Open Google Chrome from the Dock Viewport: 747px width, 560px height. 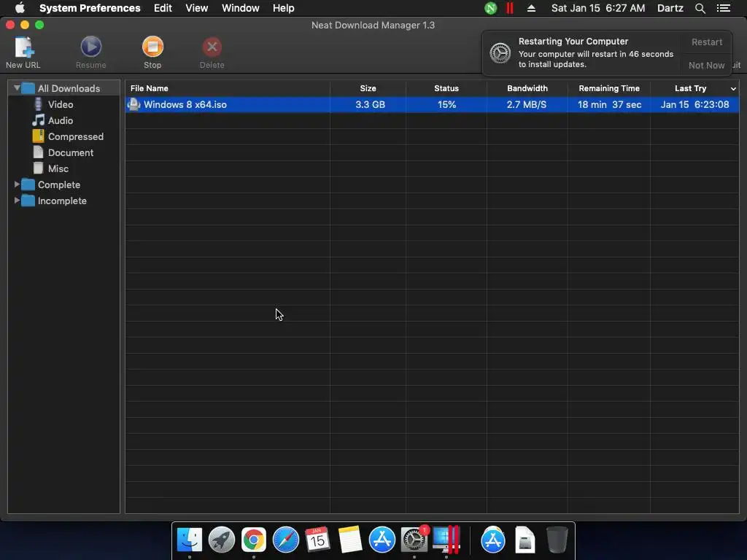tap(253, 540)
